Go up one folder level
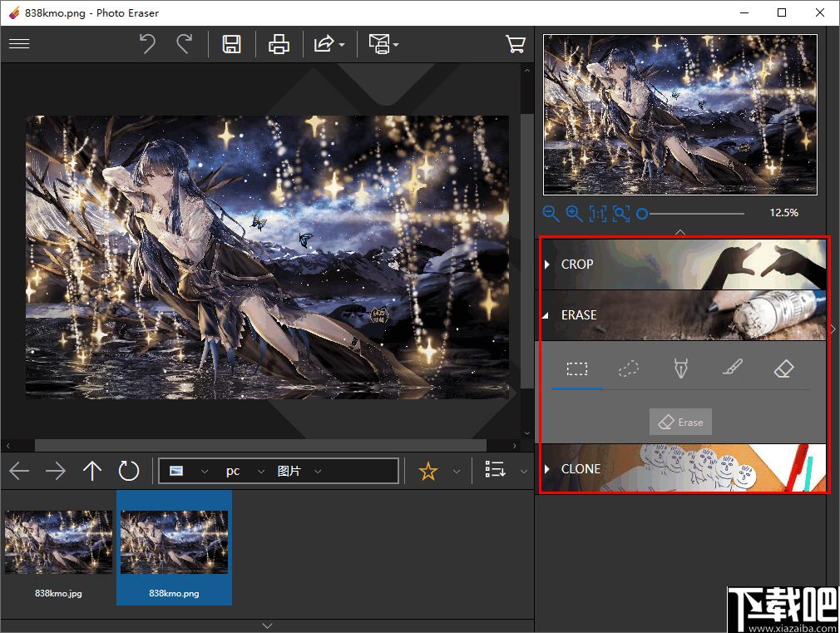The image size is (840, 633). [x=92, y=471]
